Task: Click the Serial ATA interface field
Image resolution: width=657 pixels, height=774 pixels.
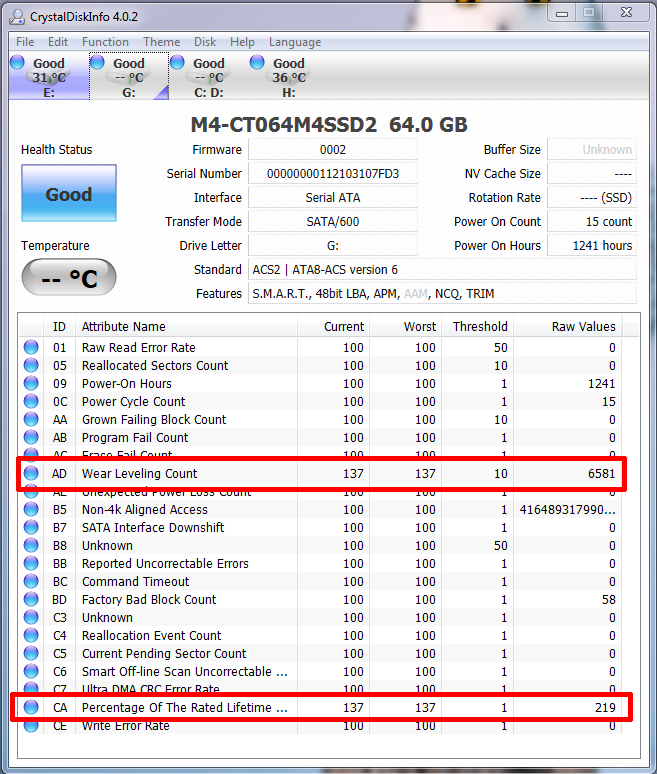Action: click(x=333, y=197)
